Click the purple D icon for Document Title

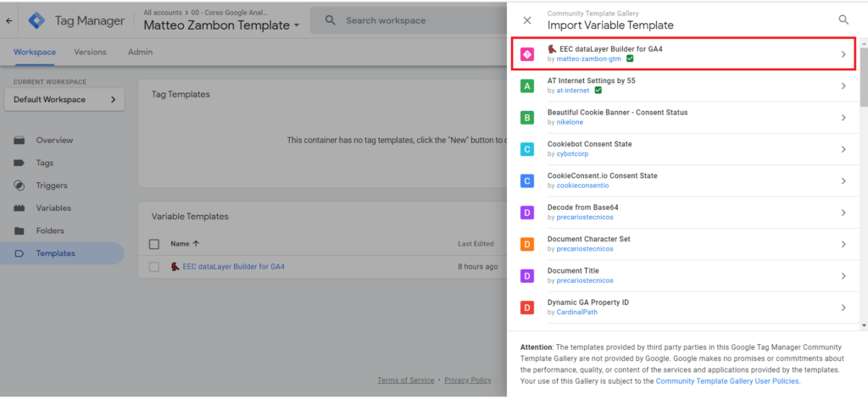pos(527,275)
